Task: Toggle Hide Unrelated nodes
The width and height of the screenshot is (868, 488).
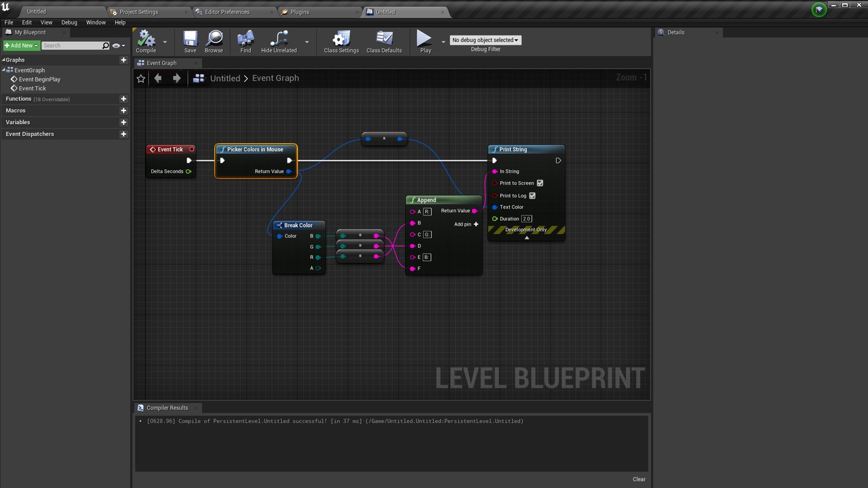Action: [x=279, y=41]
